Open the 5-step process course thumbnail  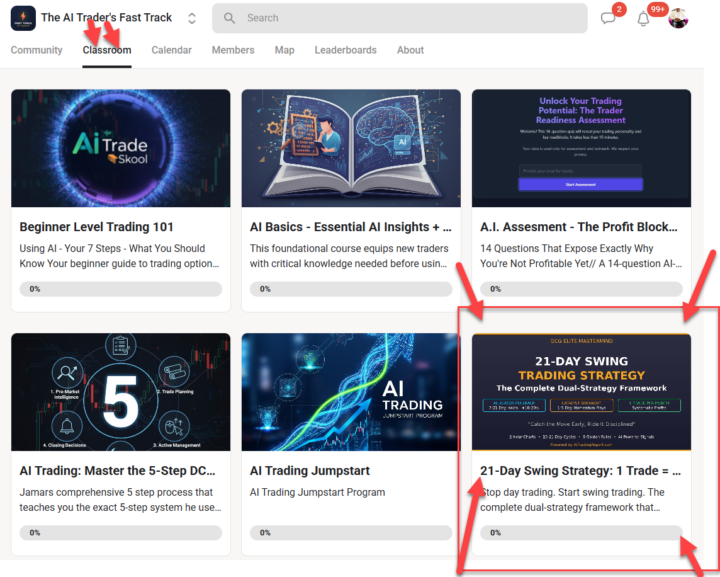tap(121, 392)
